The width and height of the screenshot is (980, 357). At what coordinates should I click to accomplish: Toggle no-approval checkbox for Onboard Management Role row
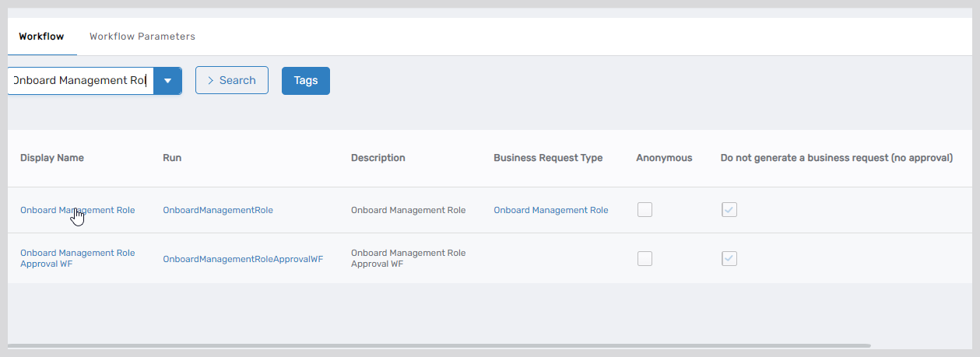tap(729, 209)
